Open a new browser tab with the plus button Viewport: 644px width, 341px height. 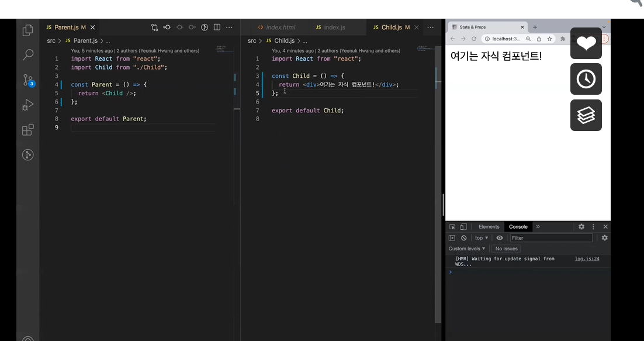[x=535, y=27]
